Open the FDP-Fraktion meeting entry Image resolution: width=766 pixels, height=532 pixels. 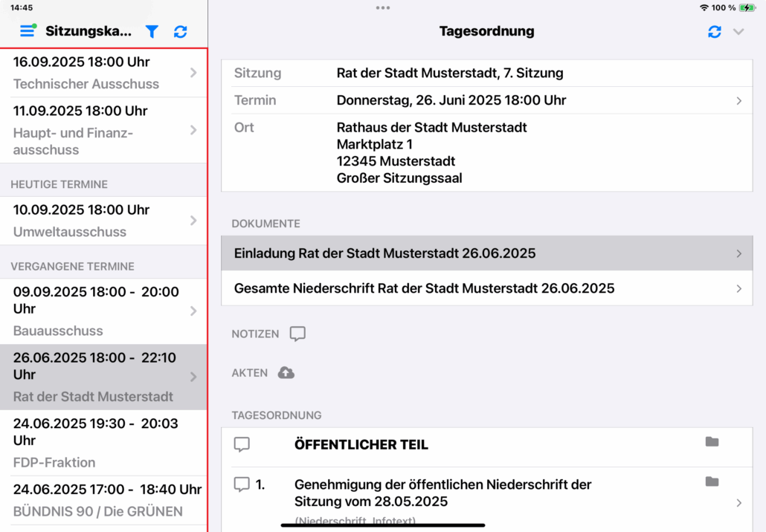[103, 443]
